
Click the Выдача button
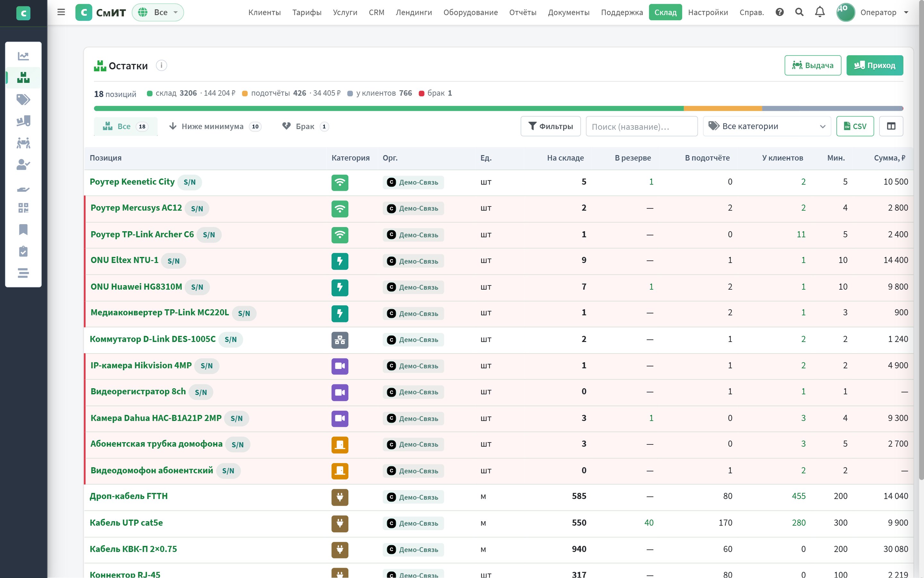[812, 66]
